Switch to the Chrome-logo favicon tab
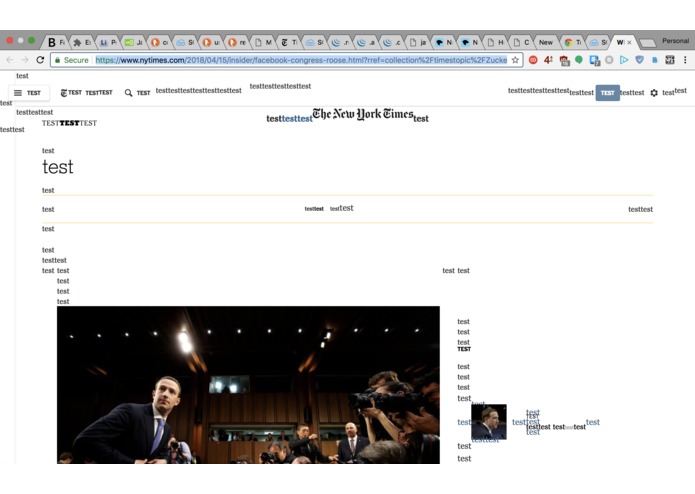Screen dimensions: 695x494 click(573, 43)
